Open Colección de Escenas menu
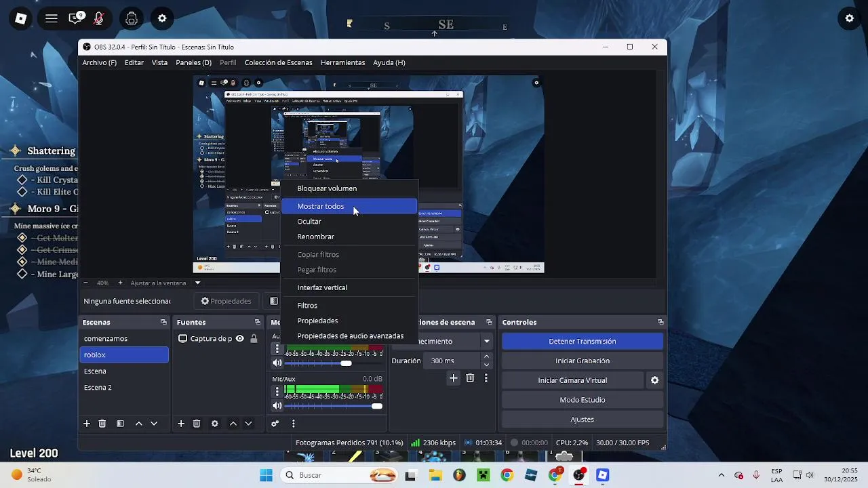This screenshot has width=868, height=488. [x=278, y=62]
